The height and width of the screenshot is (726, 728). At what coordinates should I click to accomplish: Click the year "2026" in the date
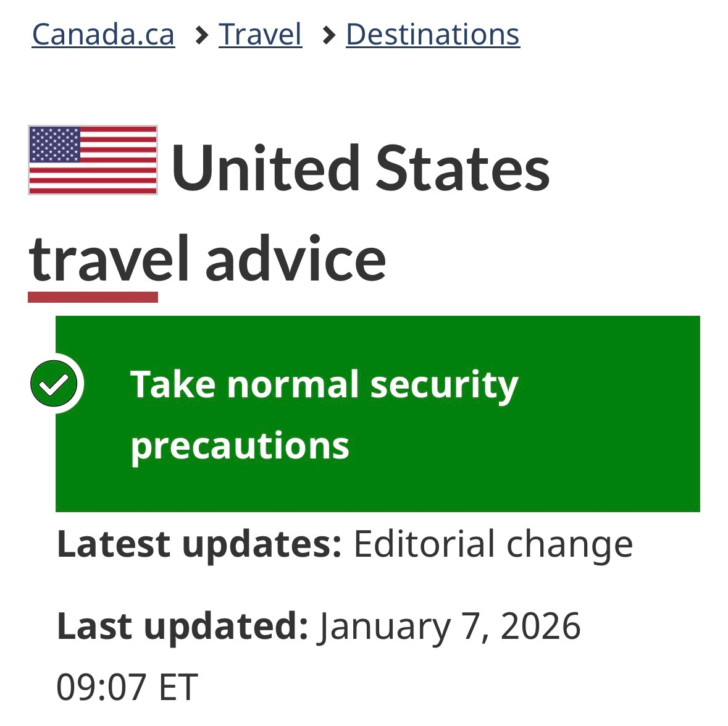(541, 626)
